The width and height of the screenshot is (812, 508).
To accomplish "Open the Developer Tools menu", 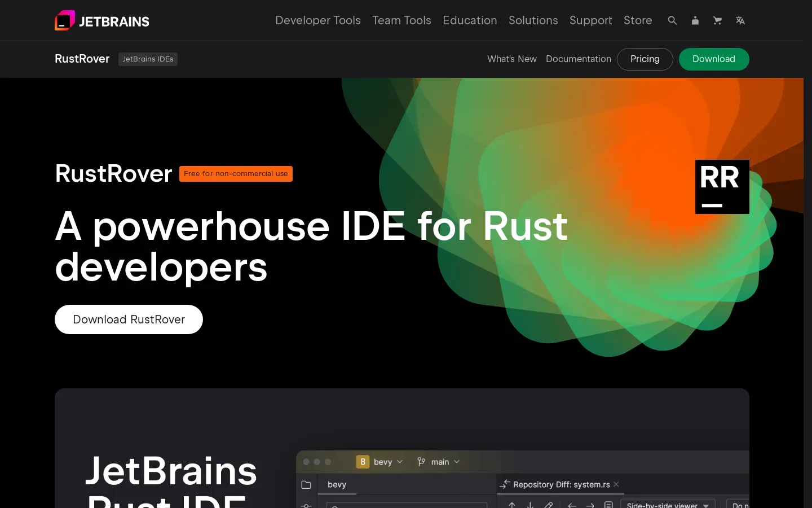I will pyautogui.click(x=318, y=20).
